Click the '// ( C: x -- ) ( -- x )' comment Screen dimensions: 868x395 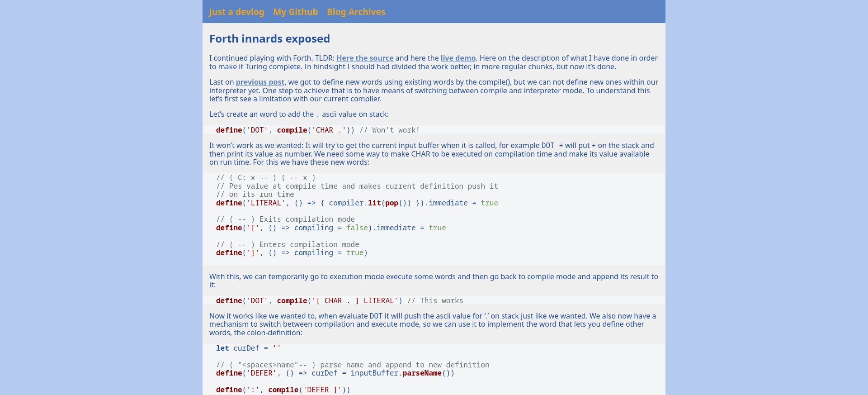click(x=266, y=178)
